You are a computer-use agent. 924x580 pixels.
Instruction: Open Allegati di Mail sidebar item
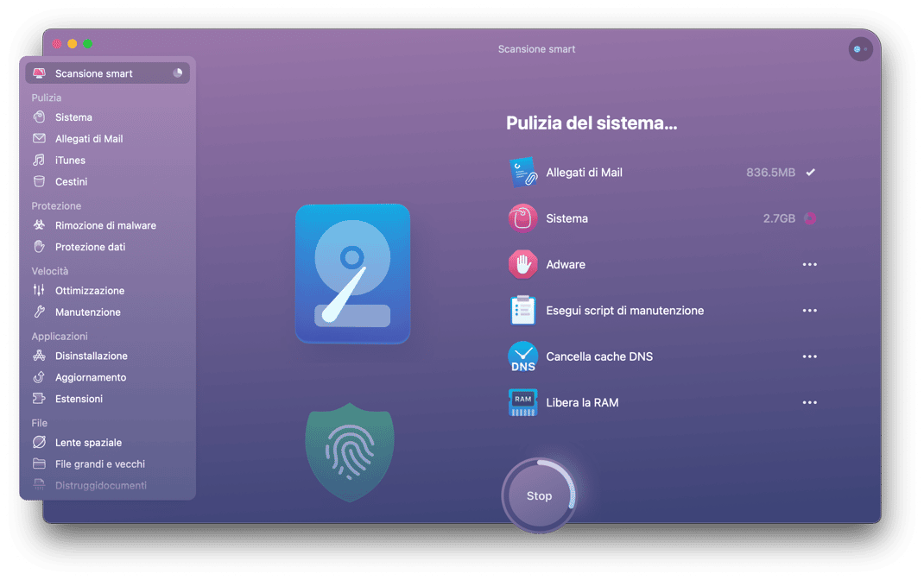(107, 138)
